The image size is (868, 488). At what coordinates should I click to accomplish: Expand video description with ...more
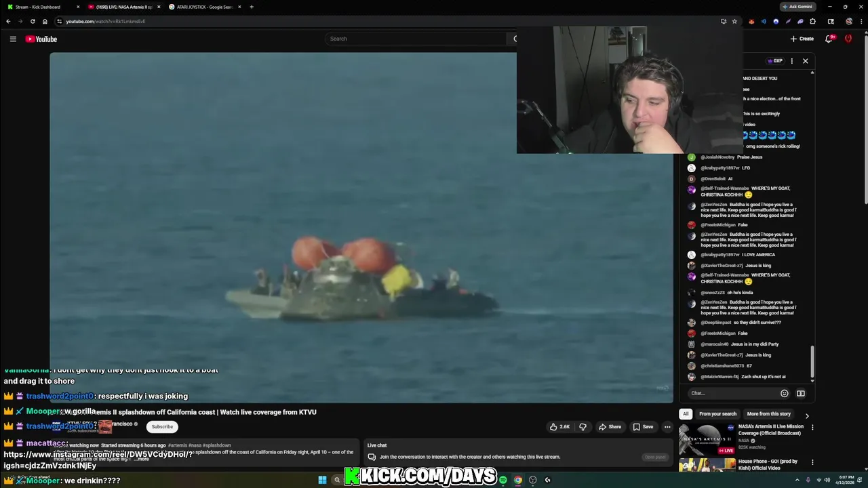pyautogui.click(x=142, y=459)
